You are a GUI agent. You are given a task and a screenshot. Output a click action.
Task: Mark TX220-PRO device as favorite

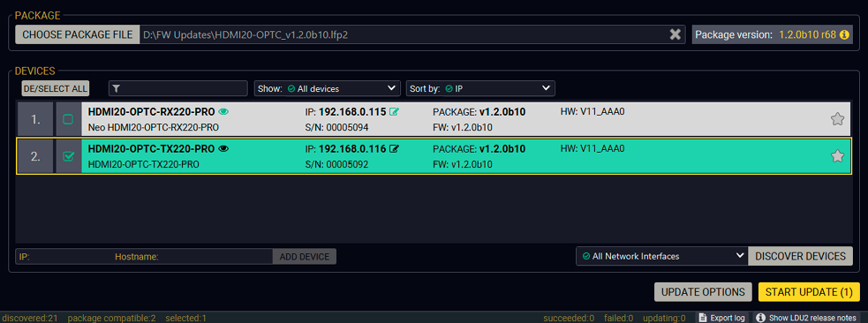pyautogui.click(x=837, y=156)
